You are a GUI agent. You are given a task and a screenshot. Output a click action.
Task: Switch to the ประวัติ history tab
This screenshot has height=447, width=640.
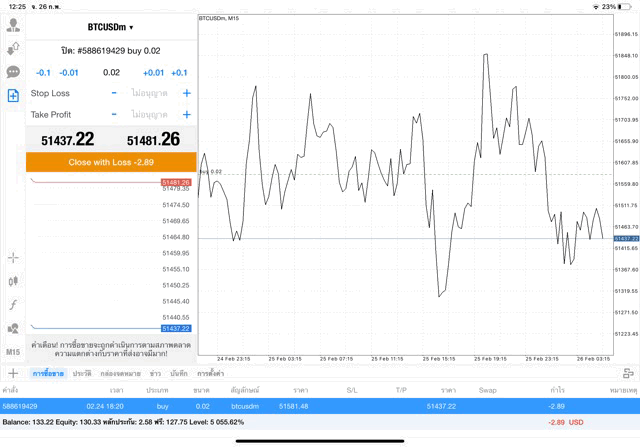[x=81, y=372]
